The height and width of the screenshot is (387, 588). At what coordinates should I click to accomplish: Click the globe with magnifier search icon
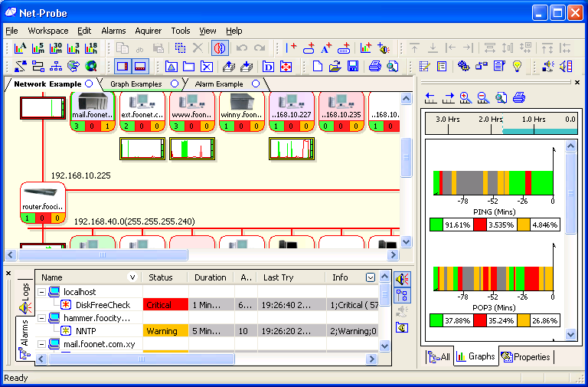tap(91, 67)
